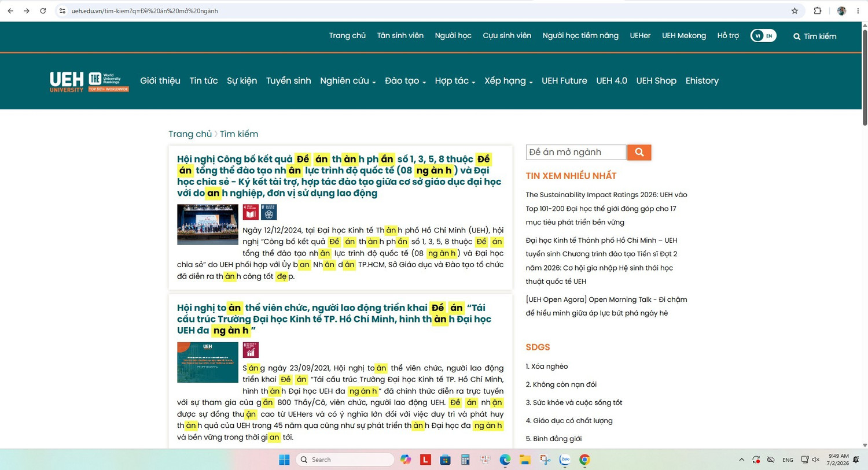Viewport: 868px width, 470px height.
Task: Show hidden icons in the system tray
Action: point(741,460)
